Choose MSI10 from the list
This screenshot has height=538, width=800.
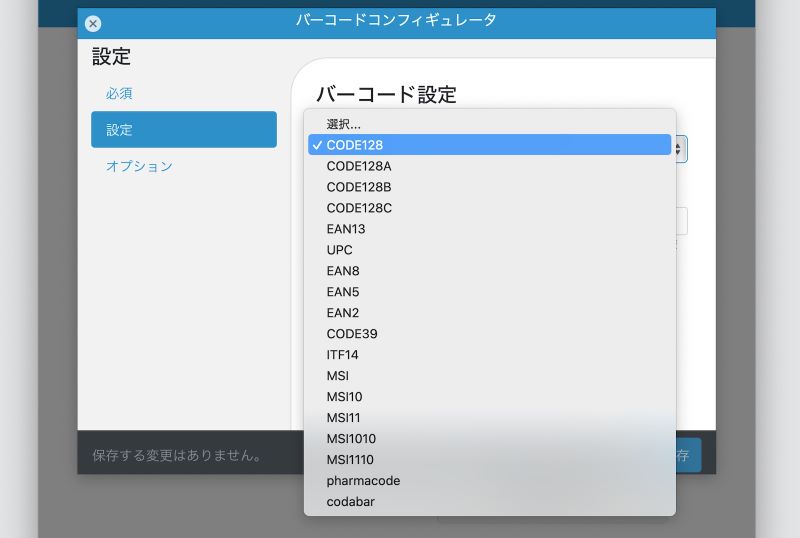[489, 396]
